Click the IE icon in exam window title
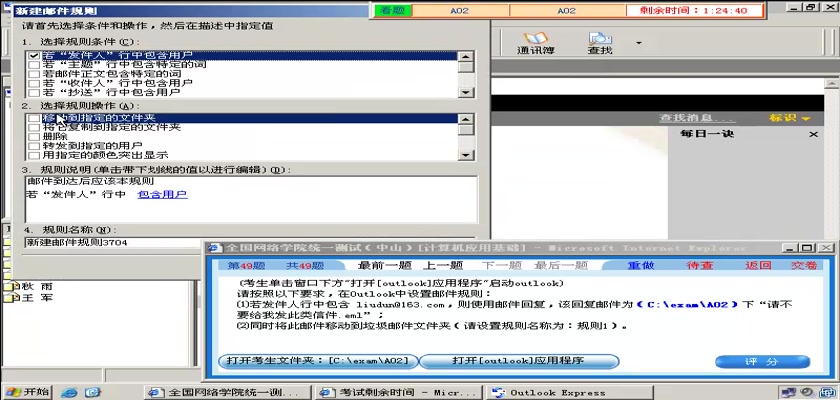 (214, 248)
